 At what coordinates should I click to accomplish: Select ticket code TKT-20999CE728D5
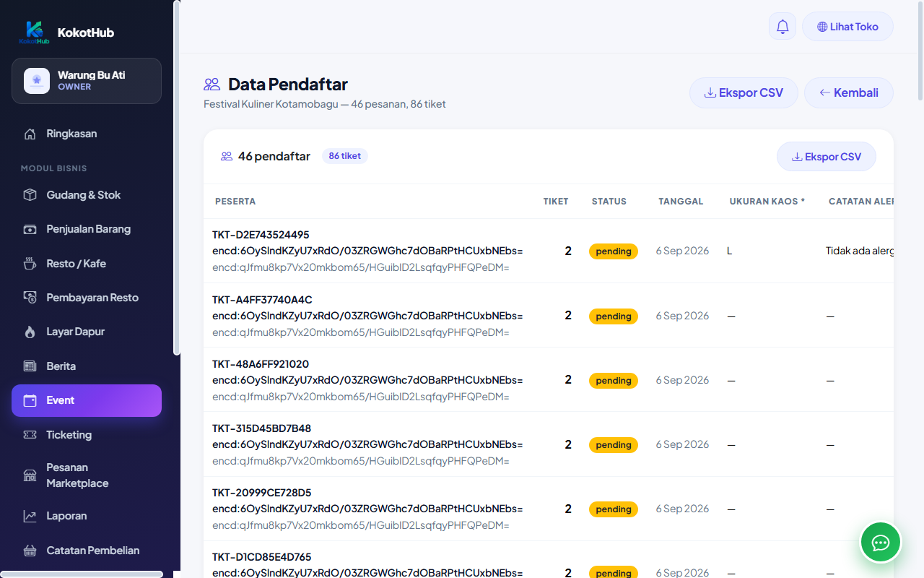pos(261,493)
